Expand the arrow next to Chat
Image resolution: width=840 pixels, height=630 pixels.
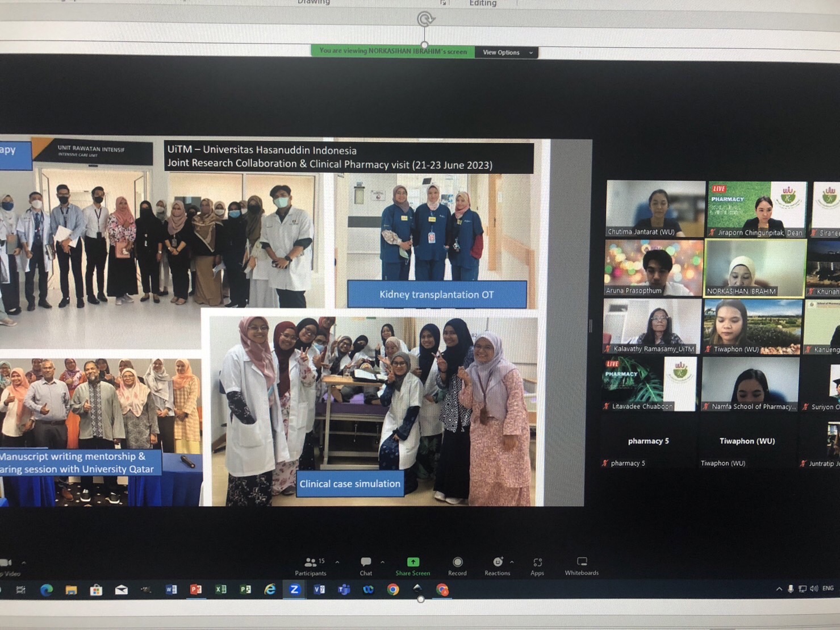[382, 562]
